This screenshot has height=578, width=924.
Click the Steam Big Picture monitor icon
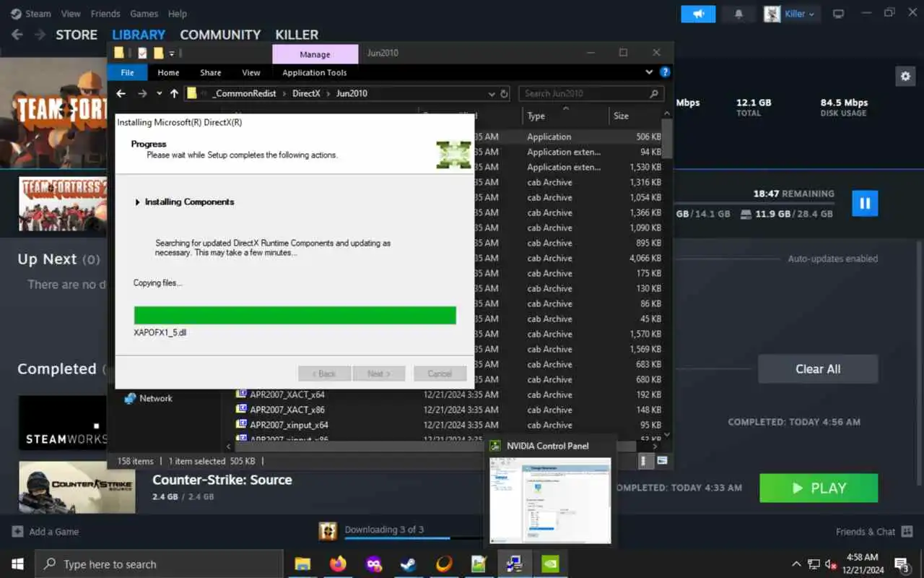[838, 14]
